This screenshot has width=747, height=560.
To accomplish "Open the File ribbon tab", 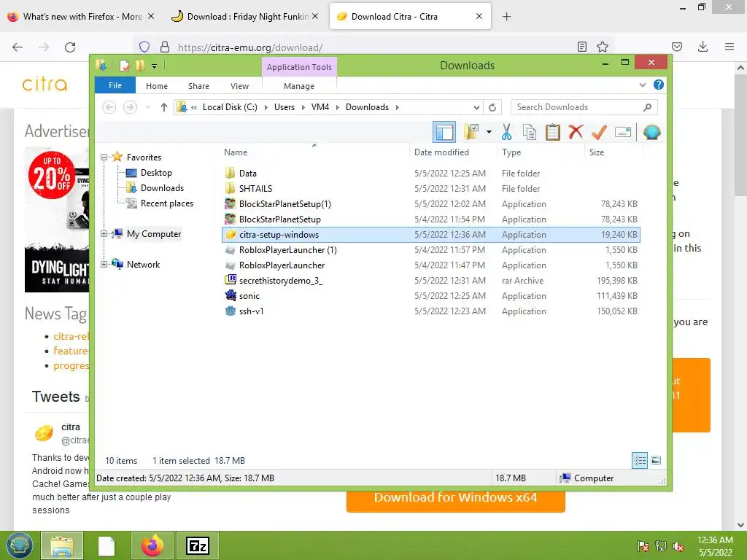I will tap(115, 85).
